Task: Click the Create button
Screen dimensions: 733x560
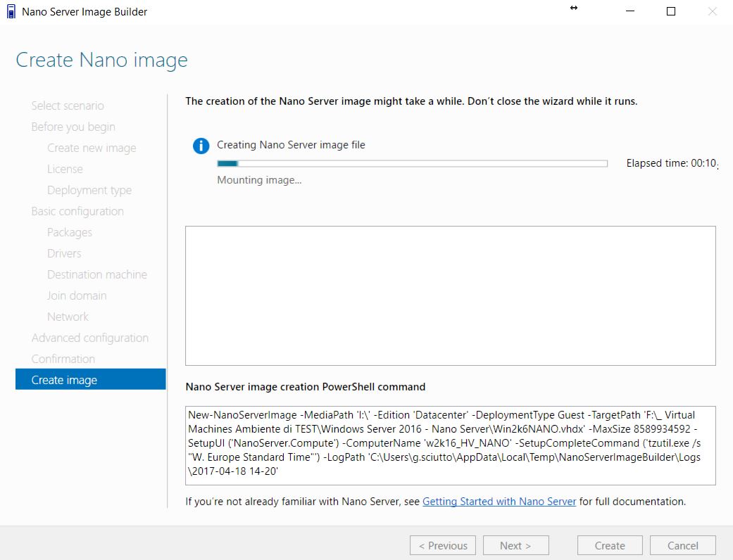Action: pyautogui.click(x=610, y=545)
